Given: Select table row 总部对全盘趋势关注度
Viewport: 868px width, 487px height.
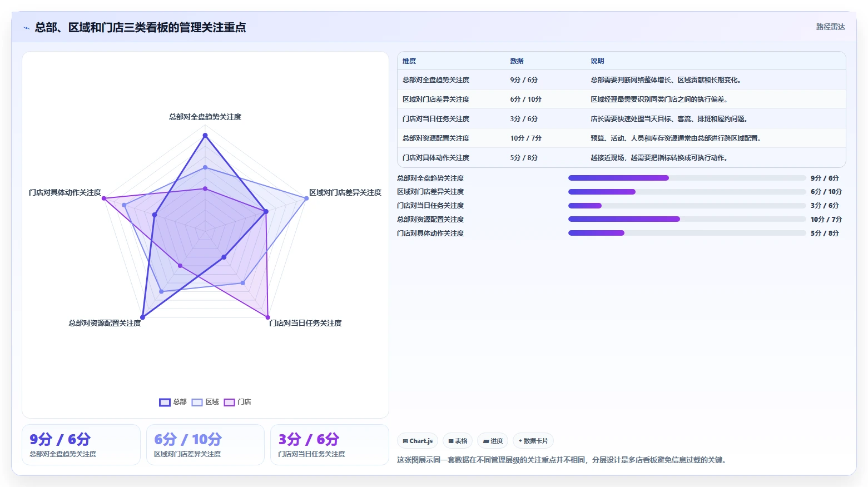Looking at the screenshot, I should [x=622, y=80].
